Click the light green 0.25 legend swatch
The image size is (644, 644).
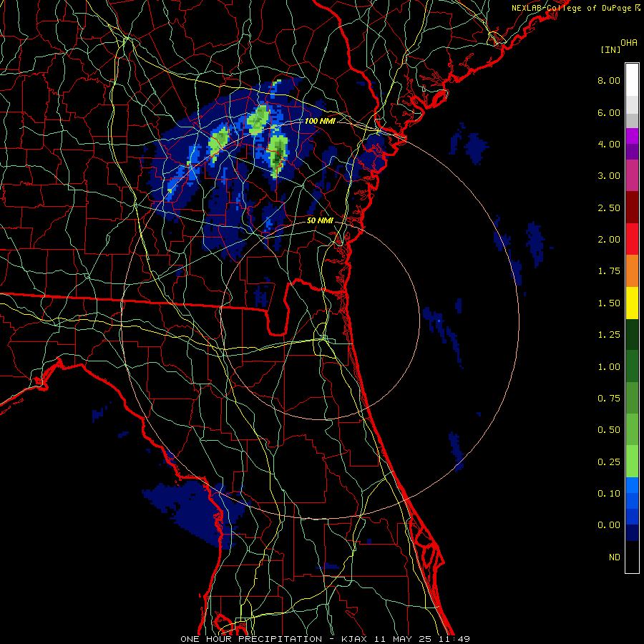(x=632, y=462)
